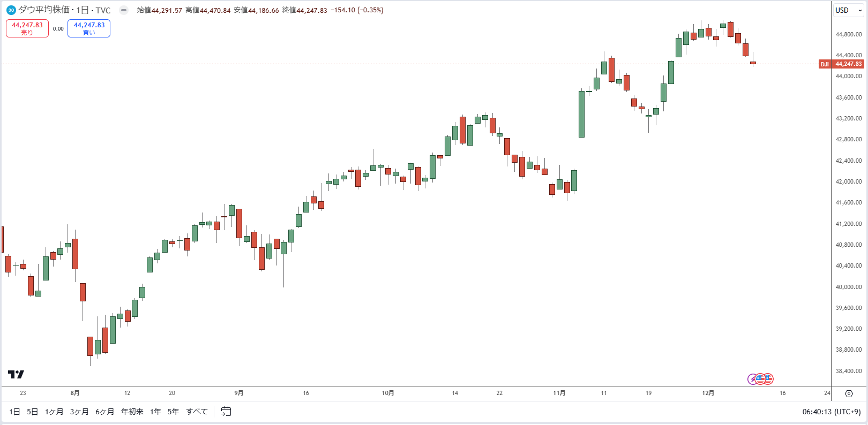Click the red sell button 44,247.83
This screenshot has width=868, height=425.
pos(27,28)
